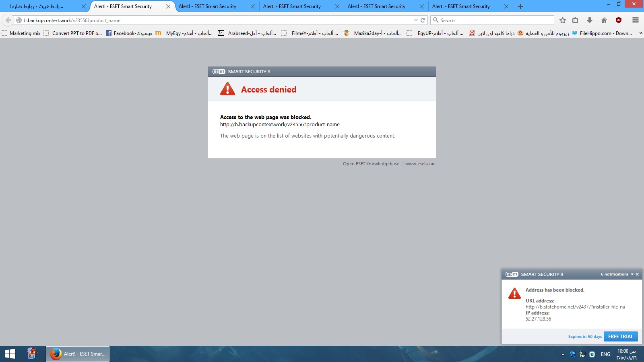Open the Windows Start menu
The width and height of the screenshot is (644, 362).
(10, 354)
